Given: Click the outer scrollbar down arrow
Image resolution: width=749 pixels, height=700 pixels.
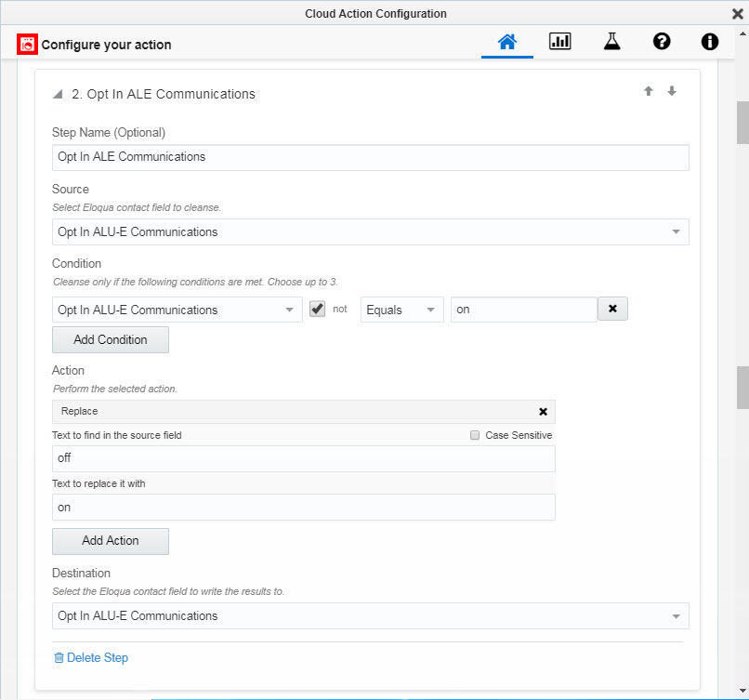Looking at the screenshot, I should [x=742, y=691].
